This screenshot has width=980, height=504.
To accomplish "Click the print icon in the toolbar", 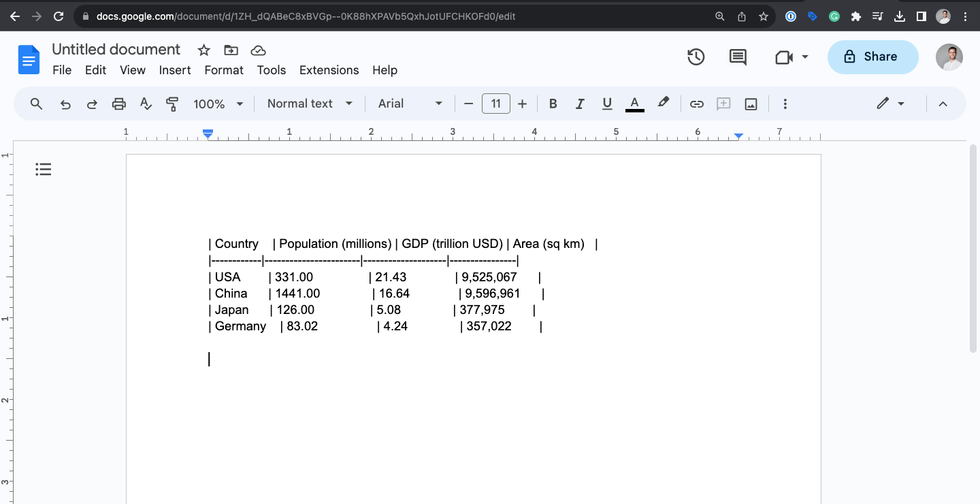I will (119, 104).
